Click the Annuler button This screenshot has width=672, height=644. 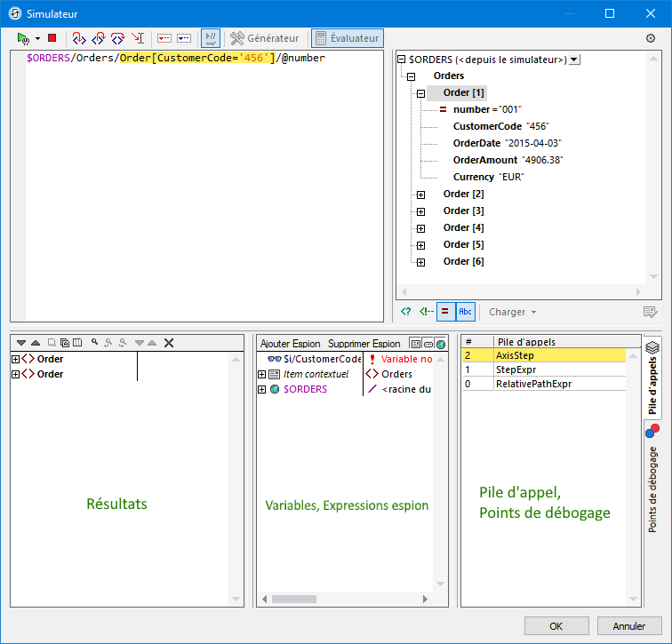[x=629, y=625]
